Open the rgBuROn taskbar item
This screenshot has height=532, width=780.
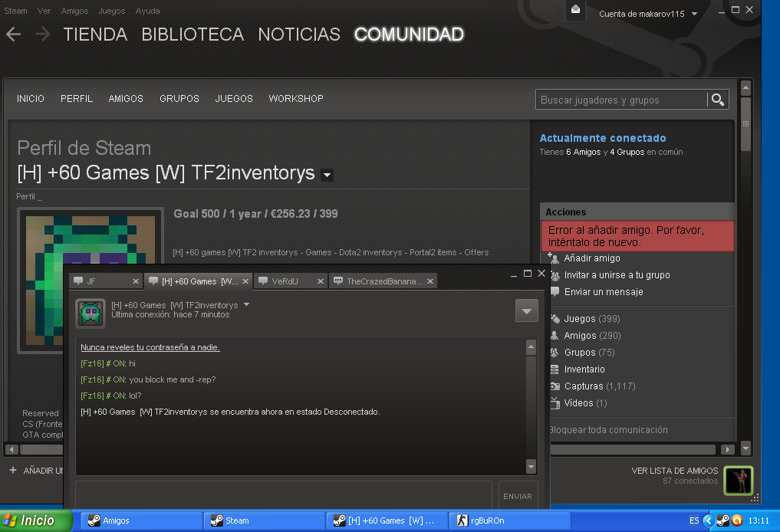(x=510, y=521)
